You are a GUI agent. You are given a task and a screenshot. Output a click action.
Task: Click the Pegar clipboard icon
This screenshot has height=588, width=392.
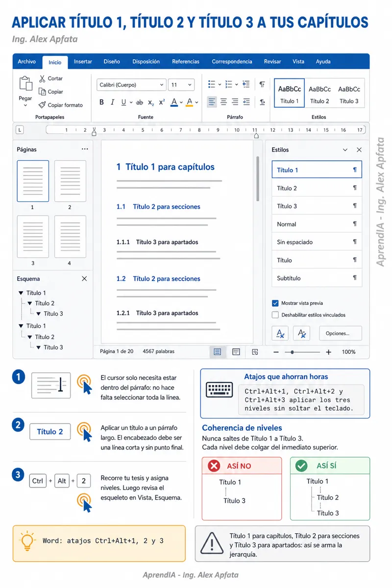[x=25, y=84]
